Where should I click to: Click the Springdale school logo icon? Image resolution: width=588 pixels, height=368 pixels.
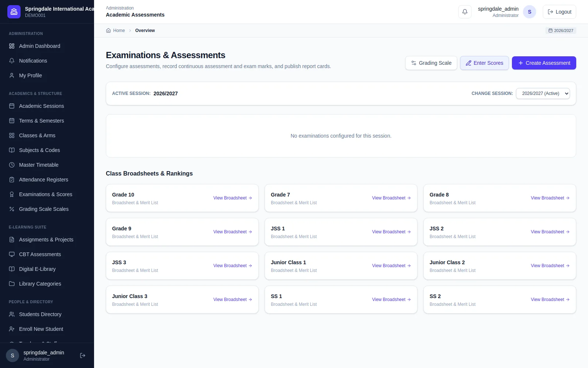(x=14, y=12)
